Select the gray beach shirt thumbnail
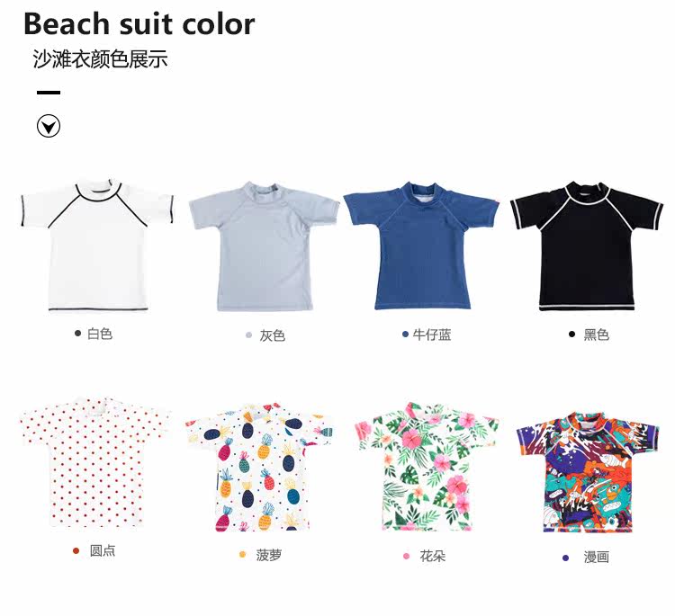Viewport: 675px width, 616px height. (x=264, y=246)
